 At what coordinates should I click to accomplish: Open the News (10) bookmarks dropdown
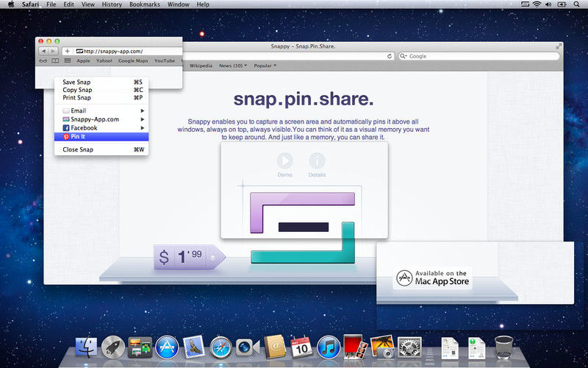[234, 66]
